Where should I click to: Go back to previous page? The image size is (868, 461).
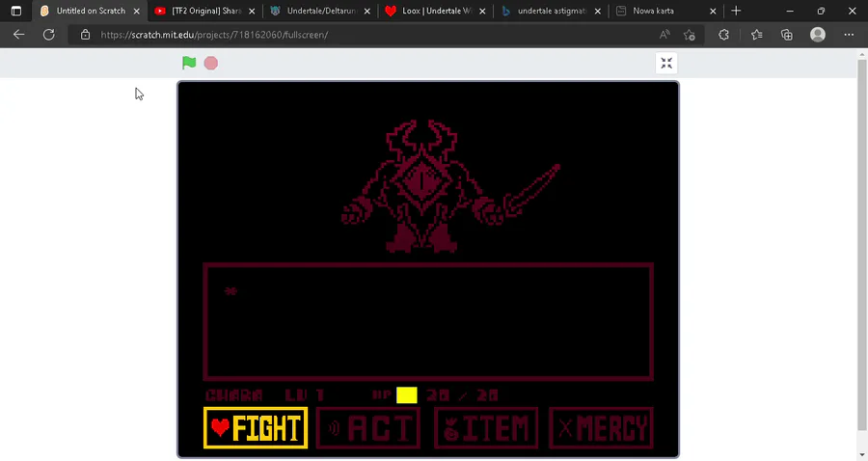tap(19, 35)
